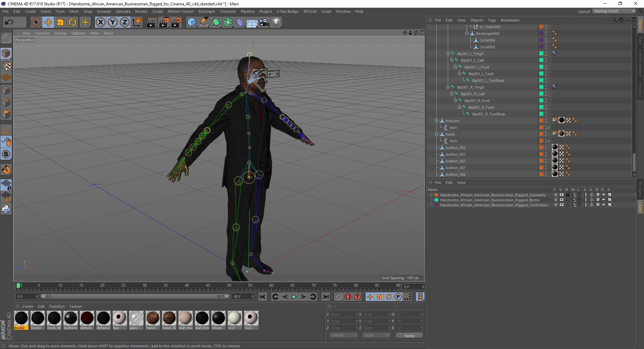Open the Array modeling objects icon
The height and width of the screenshot is (349, 644).
(x=228, y=22)
